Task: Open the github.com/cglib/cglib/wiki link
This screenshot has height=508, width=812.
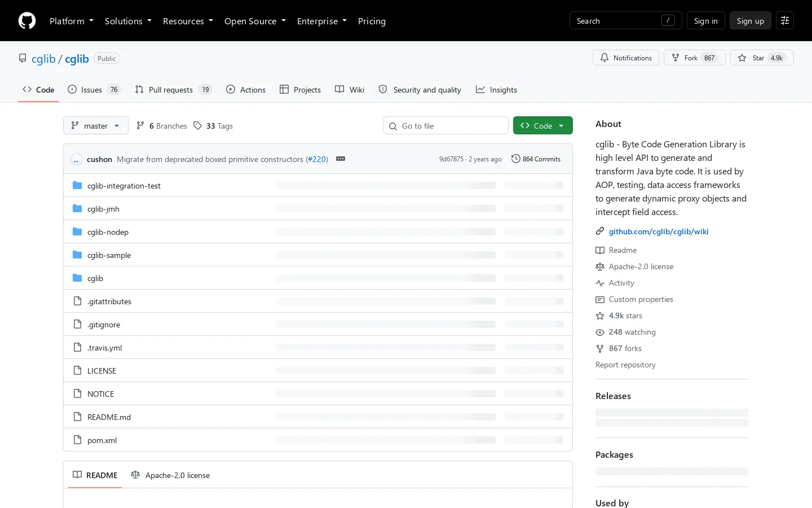Action: (x=659, y=231)
